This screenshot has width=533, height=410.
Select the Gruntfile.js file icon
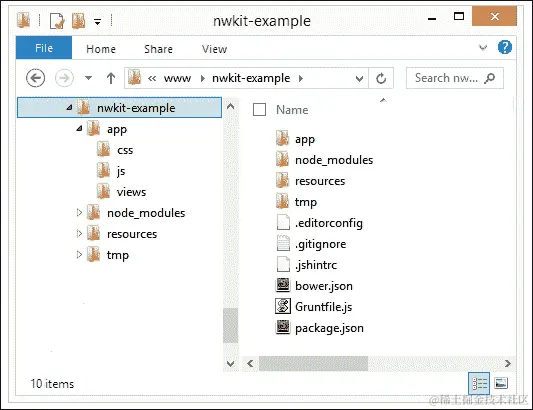pyautogui.click(x=283, y=306)
